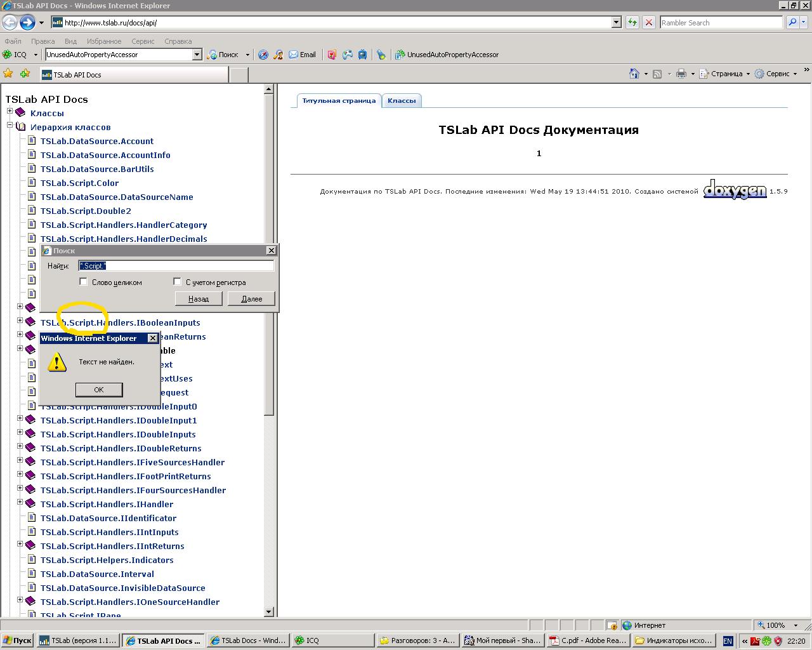This screenshot has width=812, height=650.
Task: Open the ICQ search combo box dropdown
Action: [x=197, y=55]
